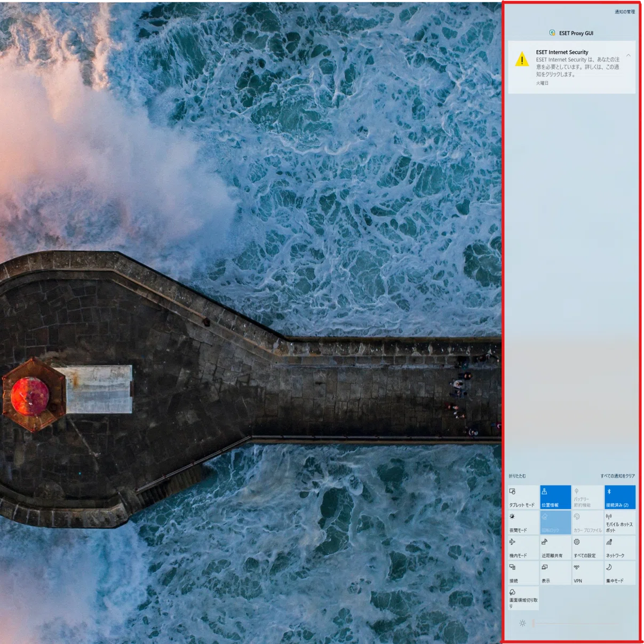Viewport: 644px width, 644px height.
Task: Click 通知の管理 link at top
Action: coord(624,12)
